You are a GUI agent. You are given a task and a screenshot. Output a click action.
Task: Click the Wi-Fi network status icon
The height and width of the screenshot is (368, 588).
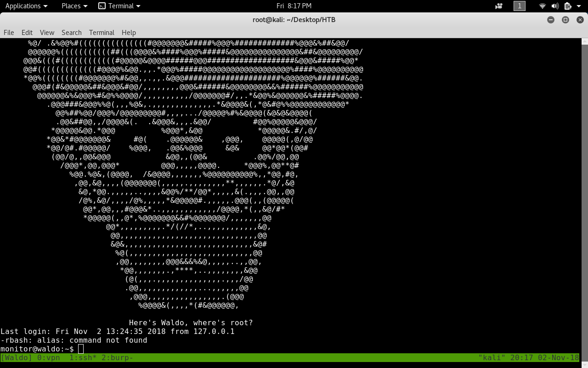(543, 6)
